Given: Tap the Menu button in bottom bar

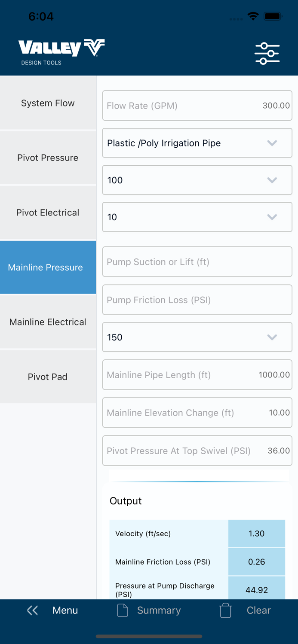Looking at the screenshot, I should pos(65,610).
